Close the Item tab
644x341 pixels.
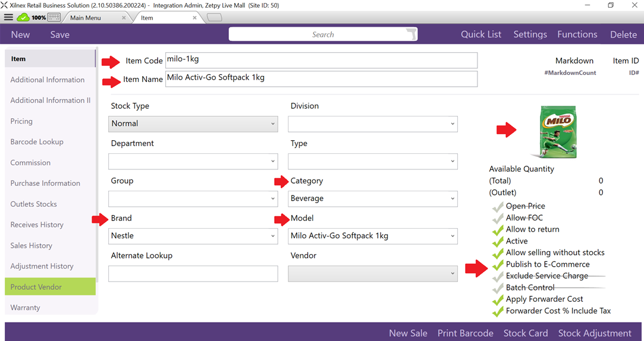click(194, 18)
